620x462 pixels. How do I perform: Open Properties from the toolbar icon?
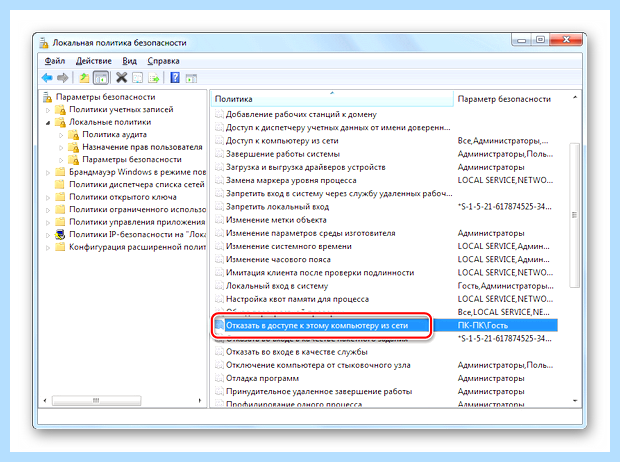click(137, 78)
